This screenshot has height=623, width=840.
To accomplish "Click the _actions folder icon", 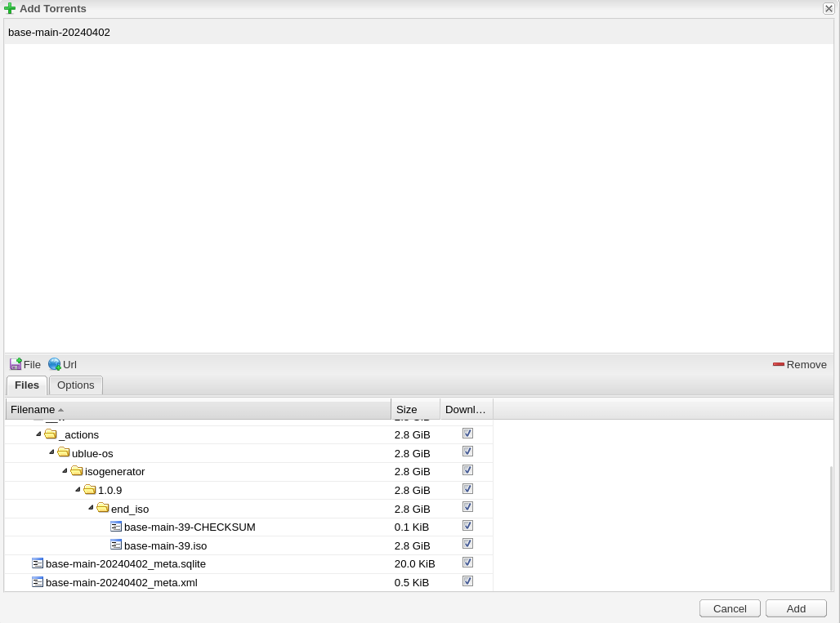I will pos(51,434).
